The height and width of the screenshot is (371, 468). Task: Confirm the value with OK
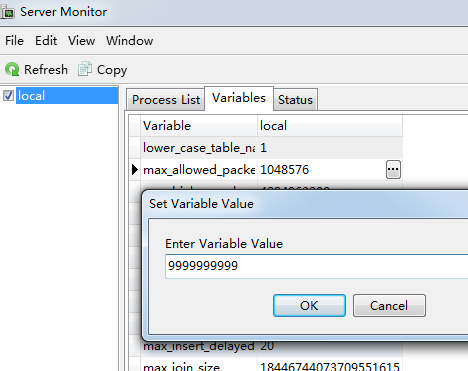pos(309,305)
